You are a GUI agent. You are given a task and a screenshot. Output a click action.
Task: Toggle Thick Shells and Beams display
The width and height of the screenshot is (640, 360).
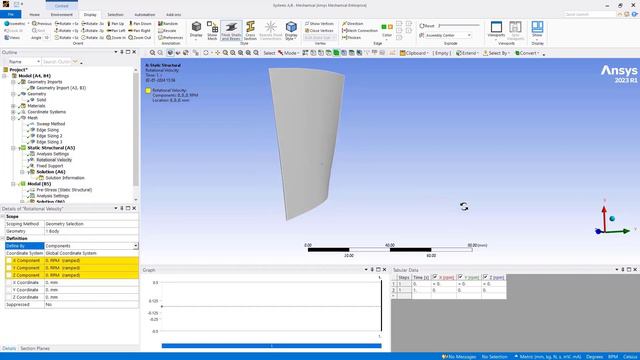coord(231,31)
